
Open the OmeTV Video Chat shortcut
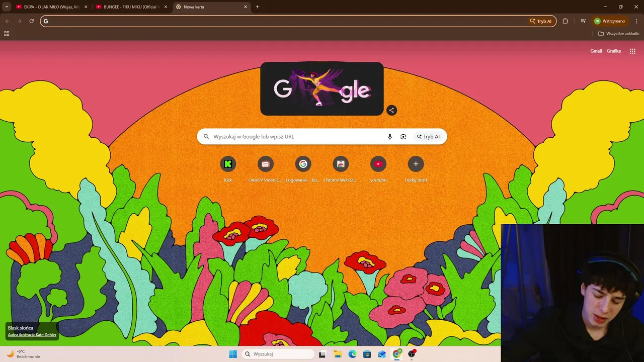[x=266, y=169]
